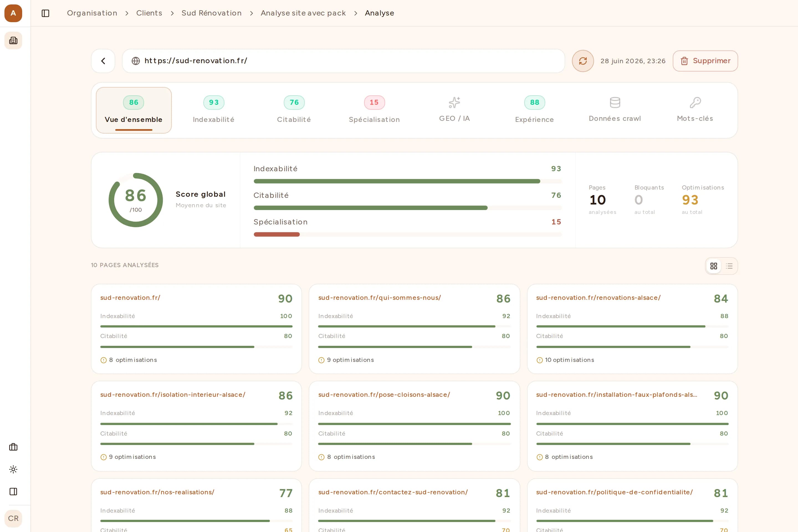Toggle light/dark theme sun icon
798x532 pixels.
click(13, 469)
